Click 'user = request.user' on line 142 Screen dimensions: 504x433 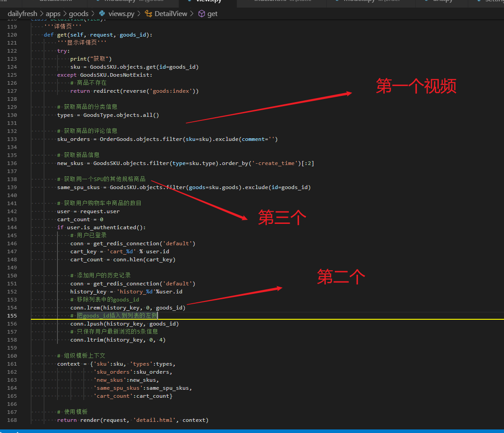(88, 211)
